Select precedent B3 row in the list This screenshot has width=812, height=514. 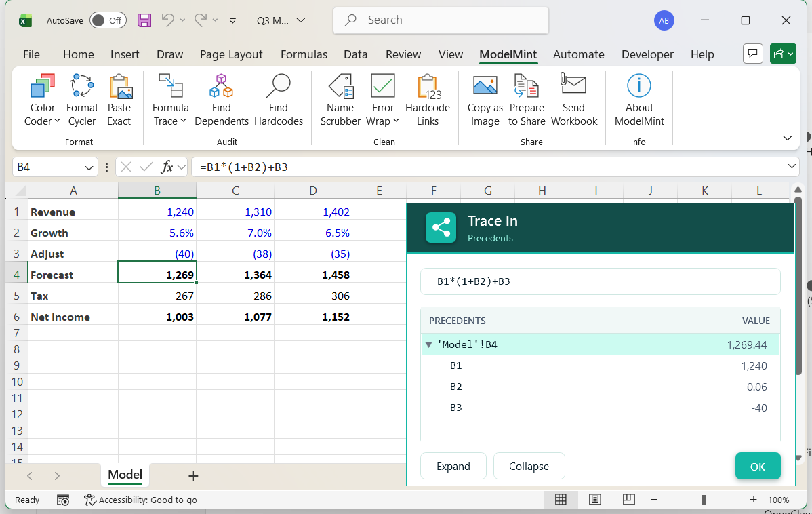point(601,408)
